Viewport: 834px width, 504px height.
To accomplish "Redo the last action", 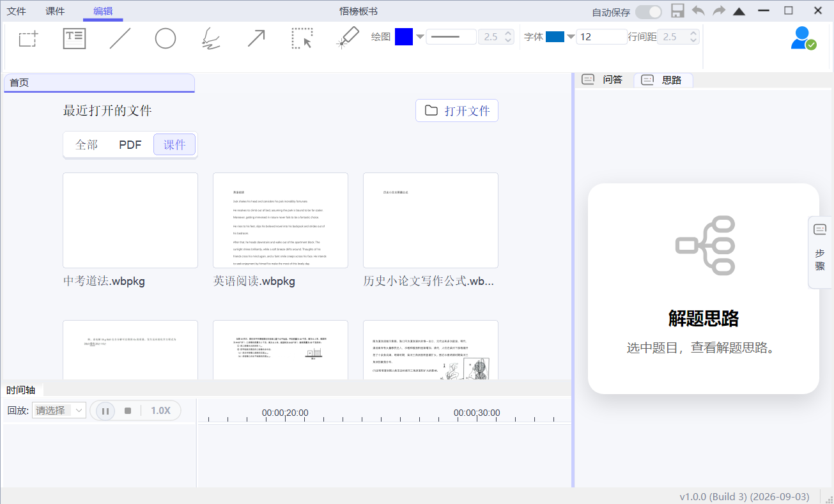I will 719,11.
